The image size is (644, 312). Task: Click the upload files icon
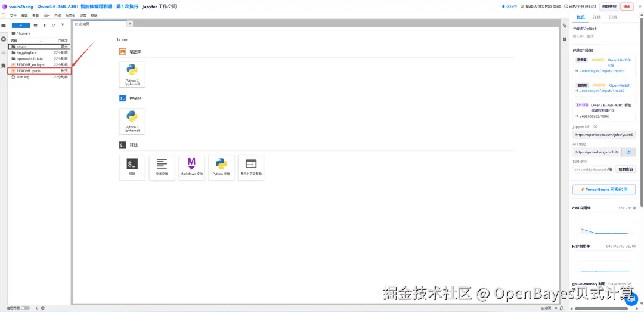pos(44,25)
